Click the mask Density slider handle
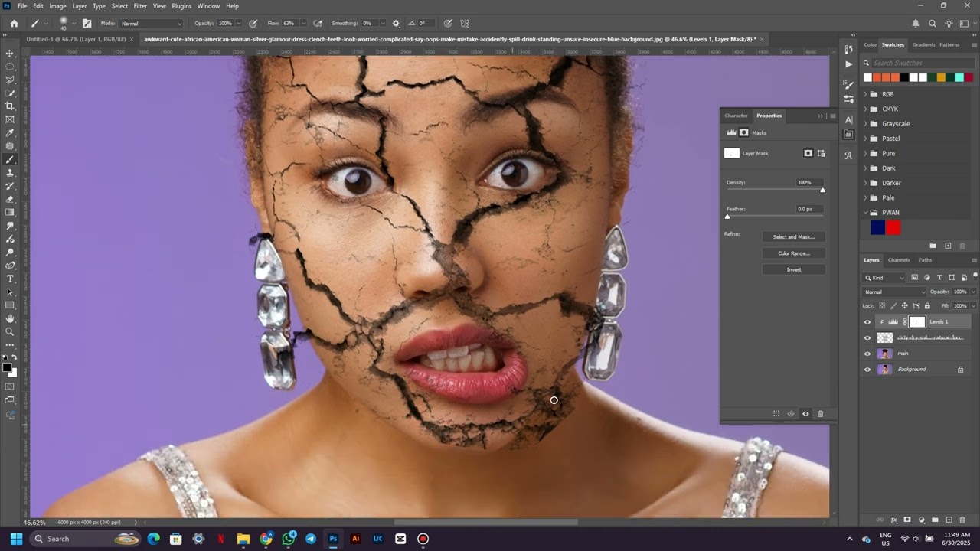Image resolution: width=980 pixels, height=551 pixels. 823,190
